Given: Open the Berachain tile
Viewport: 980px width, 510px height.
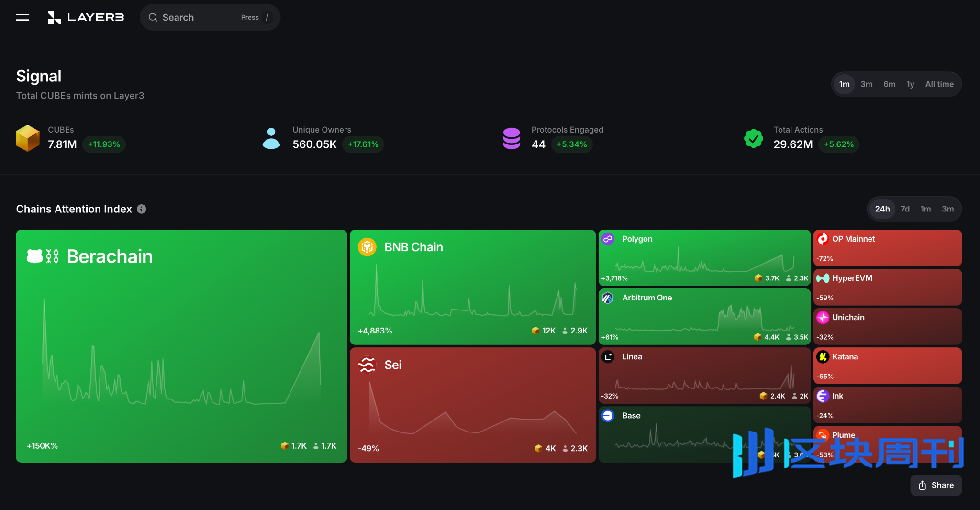Looking at the screenshot, I should [181, 346].
